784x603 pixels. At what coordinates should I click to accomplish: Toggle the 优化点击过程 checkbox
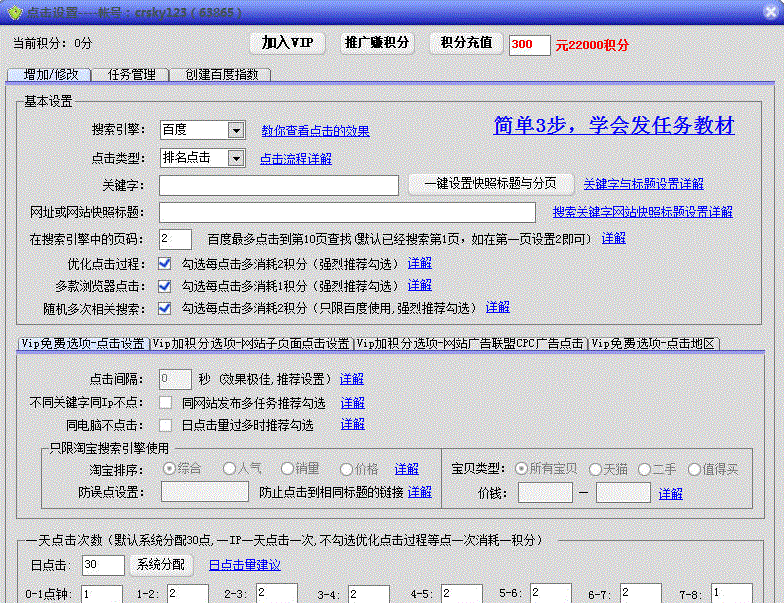tap(166, 263)
